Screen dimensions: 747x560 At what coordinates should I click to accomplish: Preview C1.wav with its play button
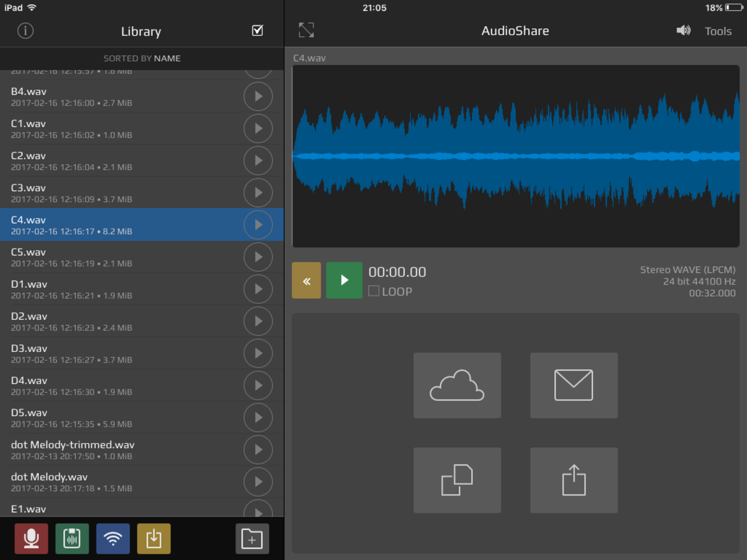(x=258, y=129)
